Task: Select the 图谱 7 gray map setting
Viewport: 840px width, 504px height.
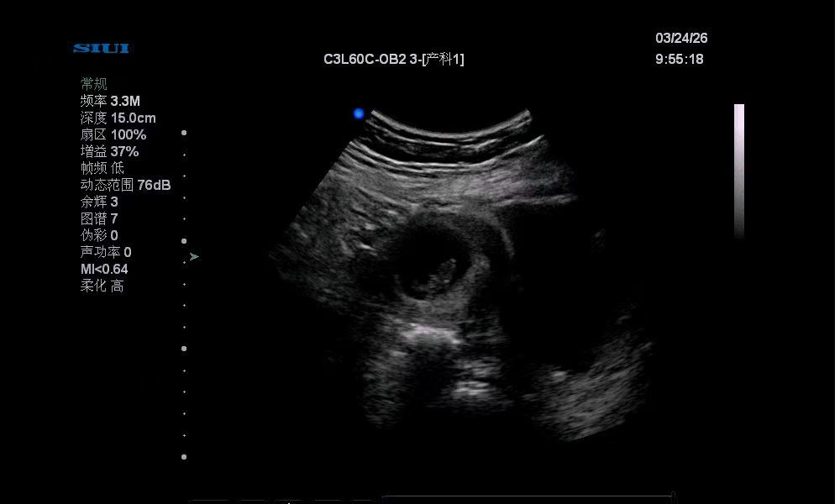Action: point(99,218)
